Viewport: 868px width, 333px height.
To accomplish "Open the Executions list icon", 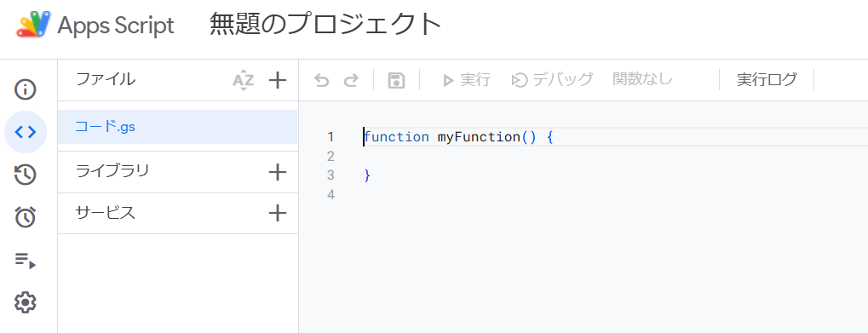I will (25, 260).
